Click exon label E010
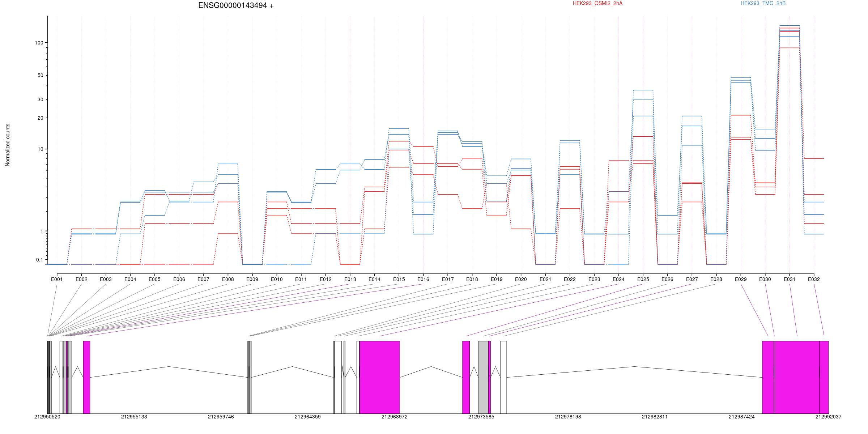The width and height of the screenshot is (868, 434). tap(277, 279)
